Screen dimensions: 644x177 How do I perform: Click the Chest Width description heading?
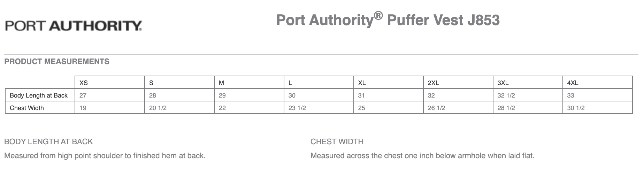click(337, 141)
